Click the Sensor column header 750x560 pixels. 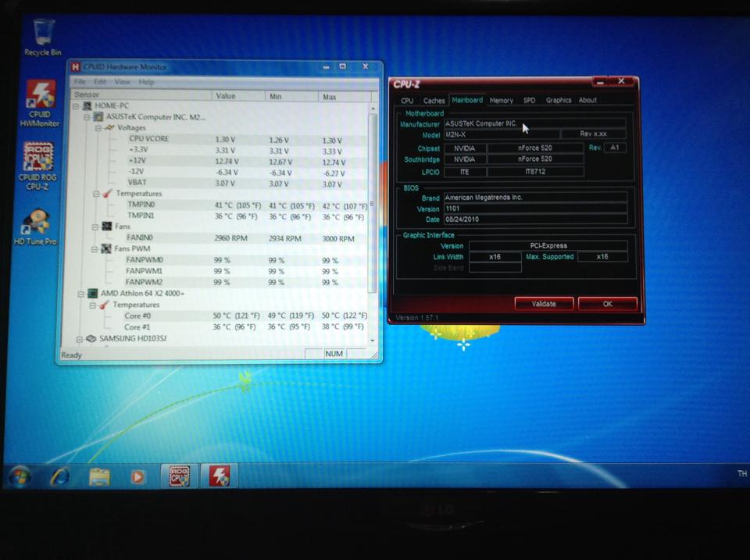coord(141,95)
